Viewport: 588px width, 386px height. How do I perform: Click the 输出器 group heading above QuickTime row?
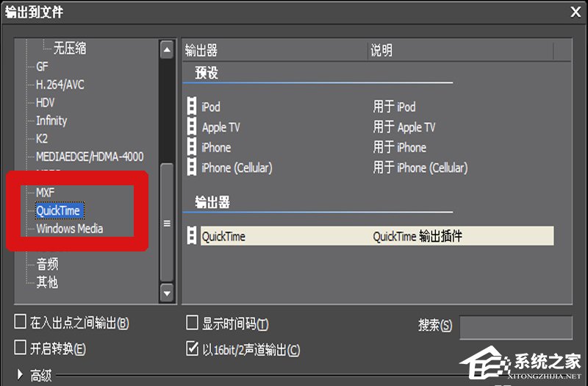212,202
